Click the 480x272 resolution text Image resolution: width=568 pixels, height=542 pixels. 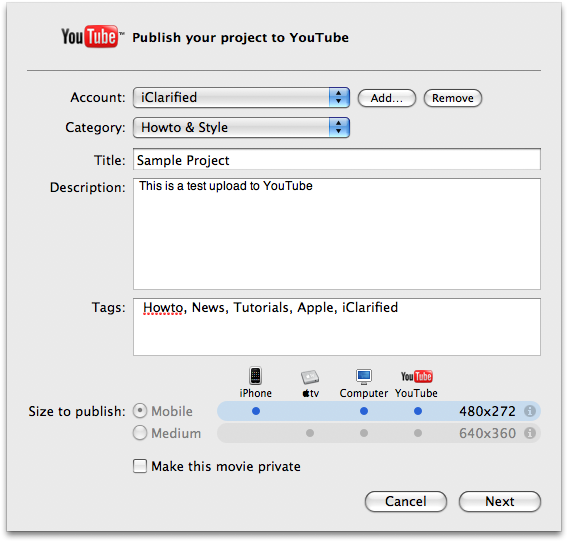coord(487,411)
